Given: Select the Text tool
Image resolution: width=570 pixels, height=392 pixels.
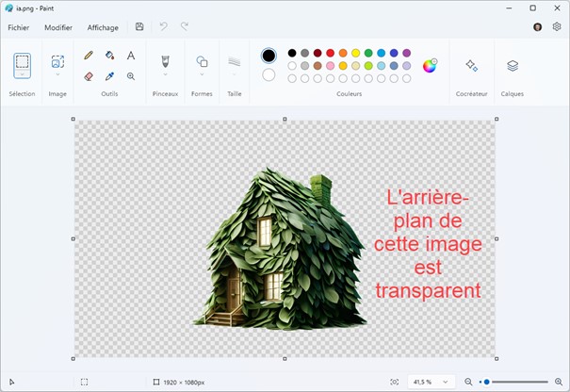Looking at the screenshot, I should (131, 56).
